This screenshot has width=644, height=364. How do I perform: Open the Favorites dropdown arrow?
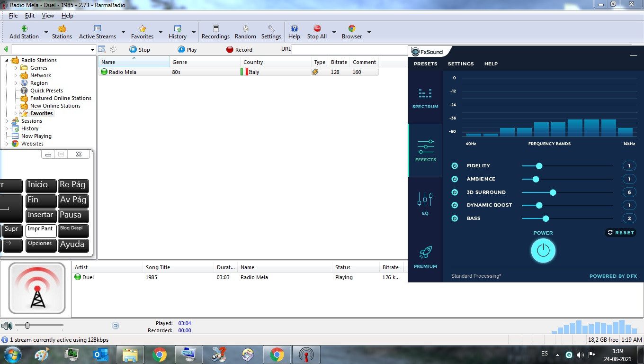[x=161, y=32]
